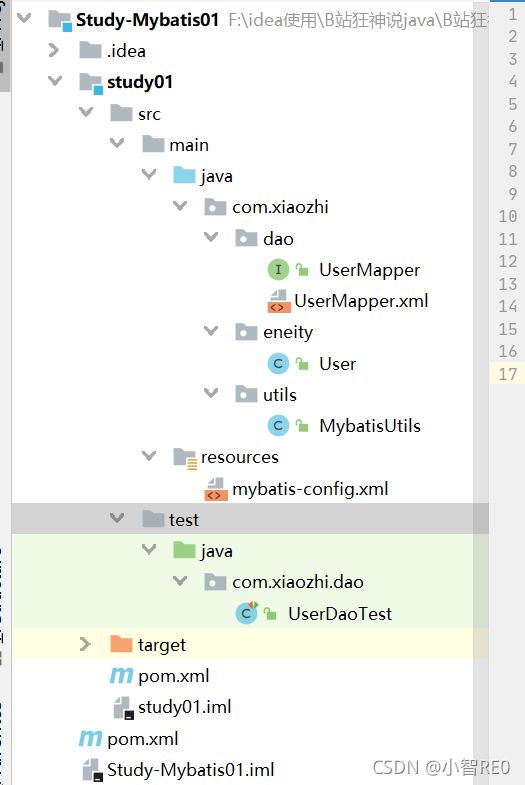Expand the .idea folder

[x=54, y=50]
